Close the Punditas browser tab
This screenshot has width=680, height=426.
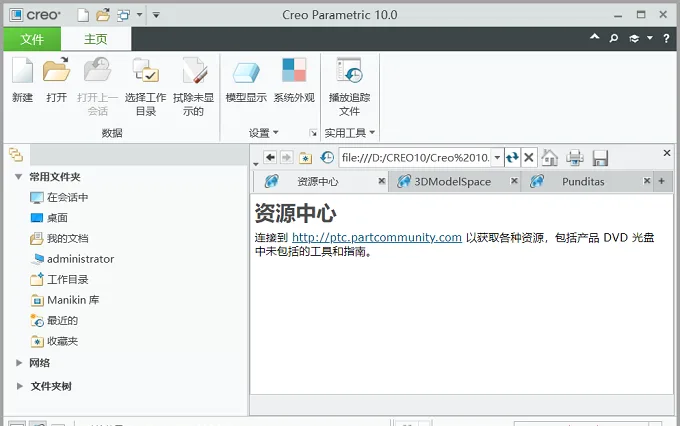click(x=647, y=180)
